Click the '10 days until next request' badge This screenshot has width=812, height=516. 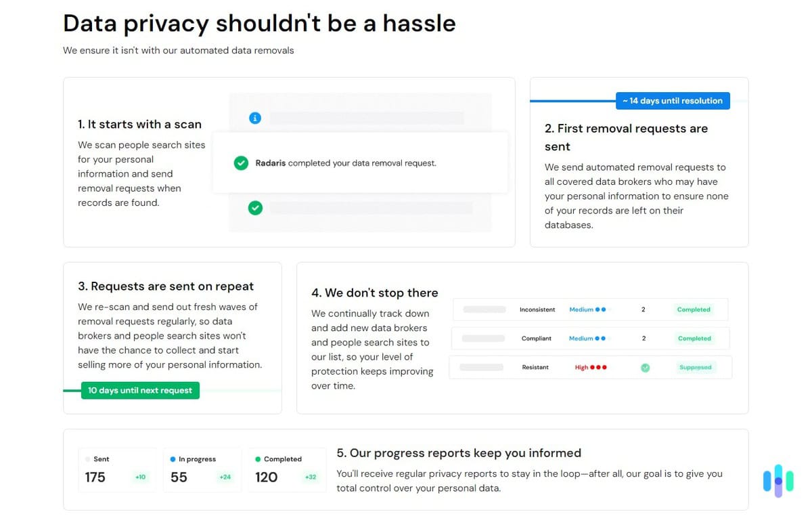click(x=140, y=391)
